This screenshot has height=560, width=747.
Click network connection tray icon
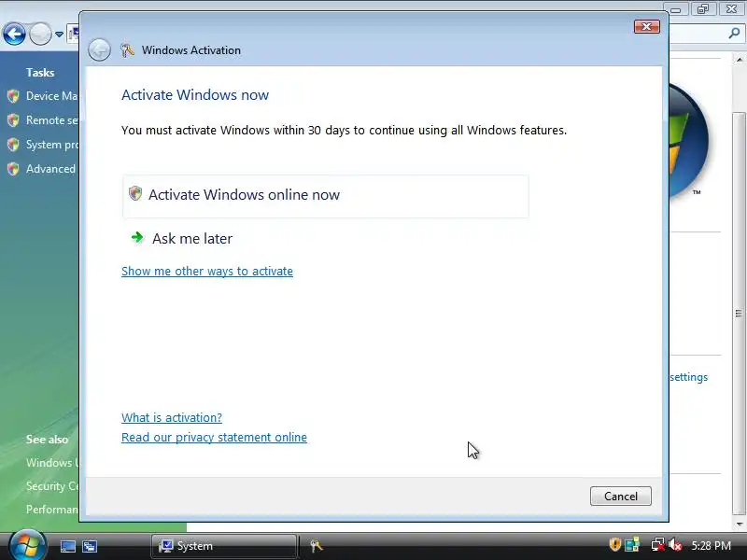(x=658, y=545)
